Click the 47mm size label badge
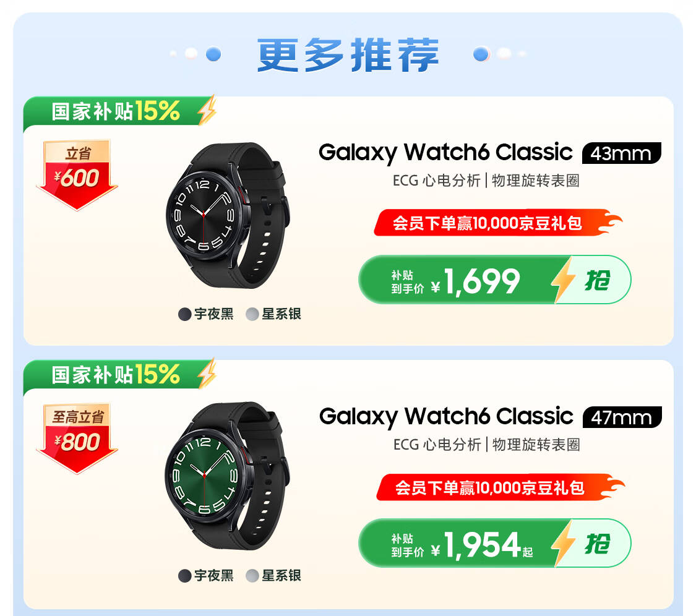The image size is (696, 616). pyautogui.click(x=622, y=417)
